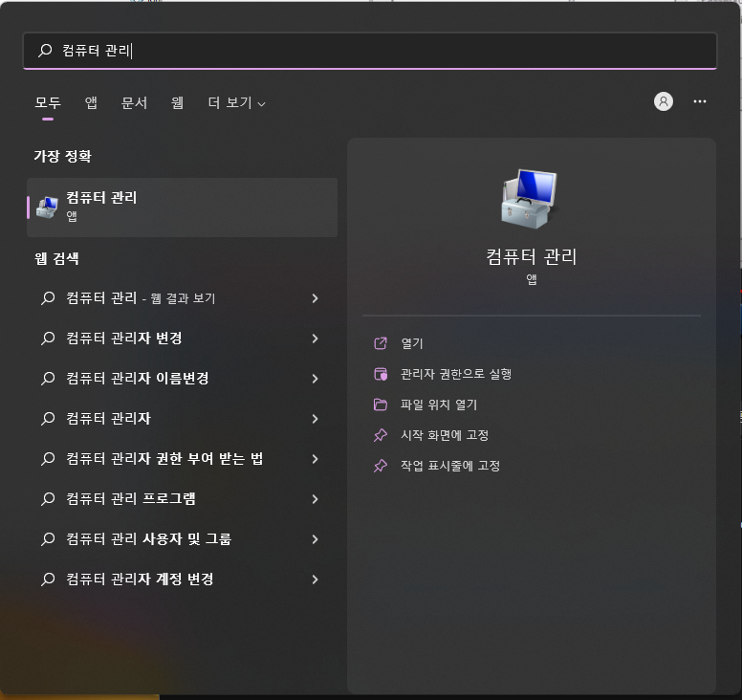The image size is (742, 700).
Task: Choose 파일 위치 열기
Action: (439, 405)
